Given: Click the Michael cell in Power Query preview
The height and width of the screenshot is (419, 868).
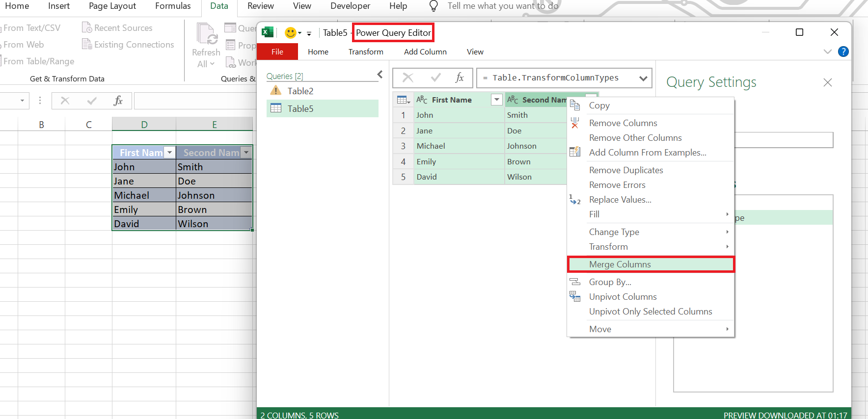Looking at the screenshot, I should coord(459,146).
